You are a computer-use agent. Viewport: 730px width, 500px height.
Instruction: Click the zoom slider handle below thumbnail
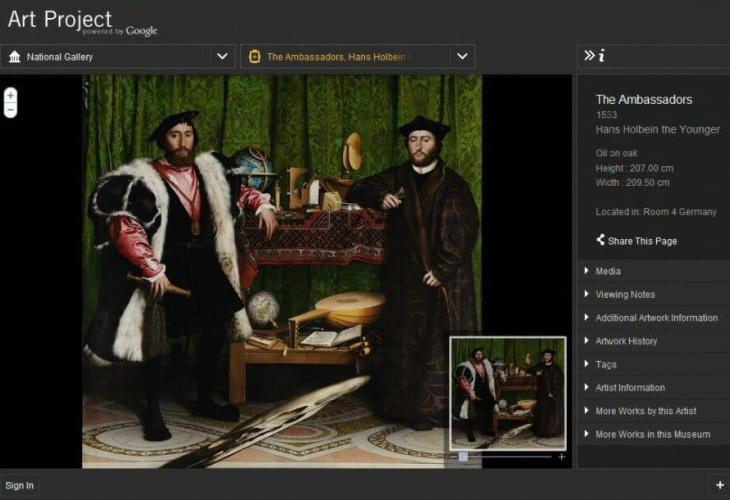[463, 457]
